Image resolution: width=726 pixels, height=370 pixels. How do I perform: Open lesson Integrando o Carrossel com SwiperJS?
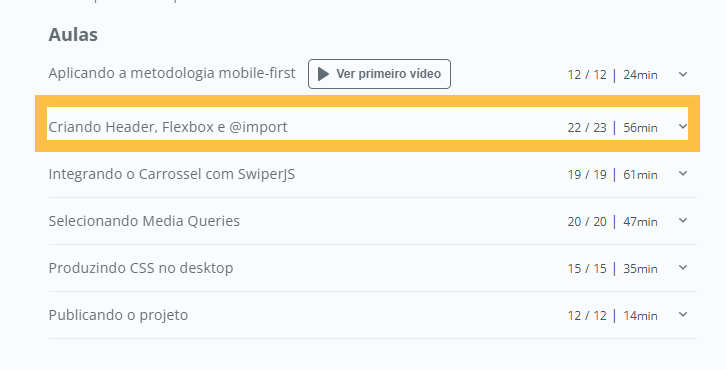pyautogui.click(x=172, y=174)
